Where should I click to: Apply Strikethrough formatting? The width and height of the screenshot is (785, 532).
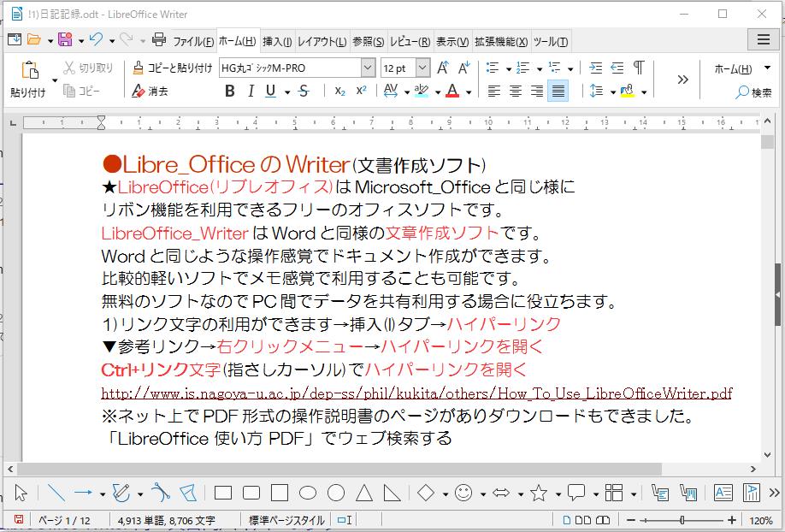[304, 91]
